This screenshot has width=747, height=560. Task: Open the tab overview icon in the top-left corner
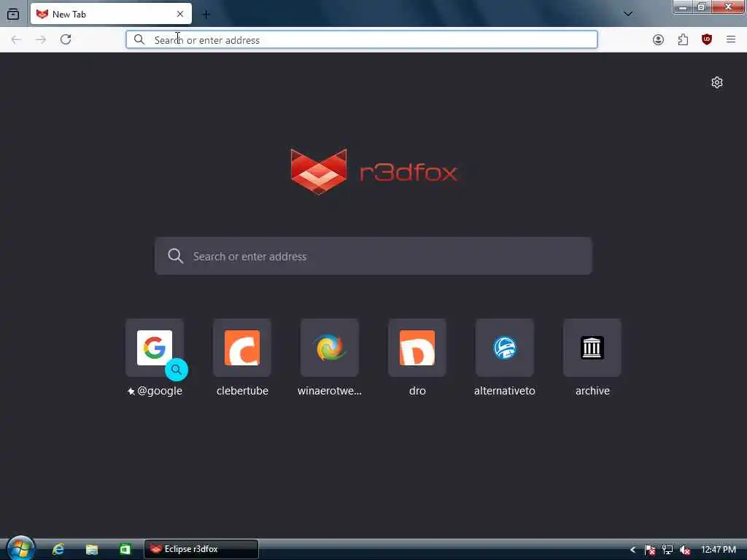coord(13,14)
